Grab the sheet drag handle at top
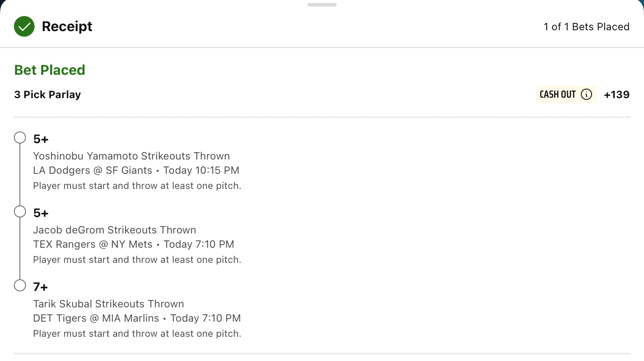644x361 pixels. 322,5
